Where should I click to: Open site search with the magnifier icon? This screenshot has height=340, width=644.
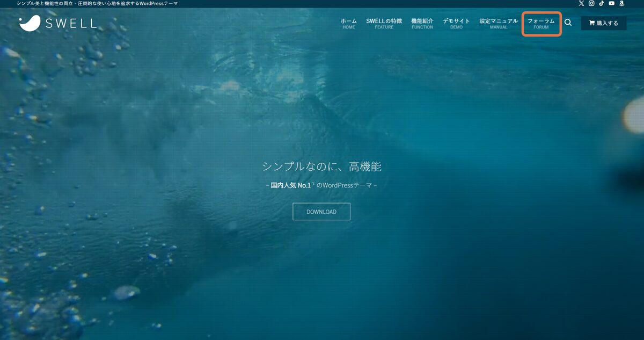pyautogui.click(x=569, y=23)
